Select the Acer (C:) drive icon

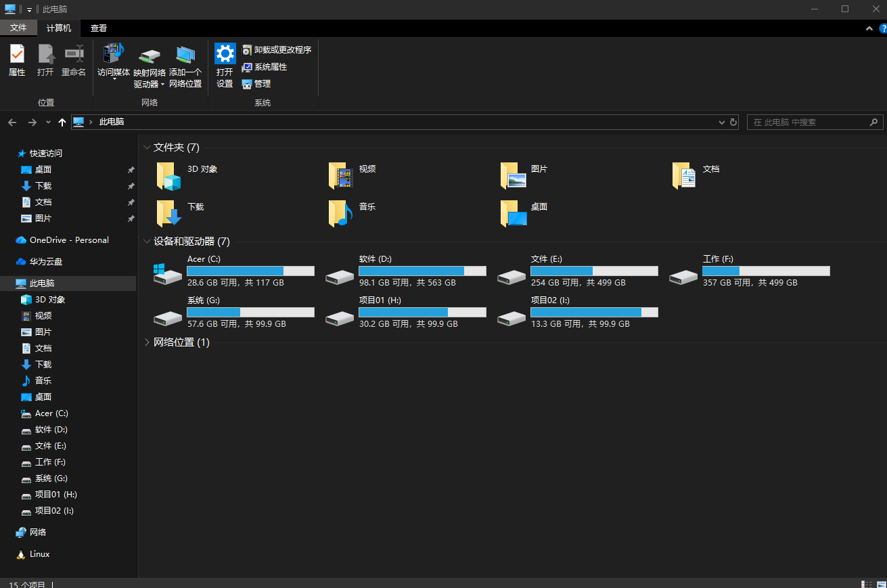pos(167,273)
